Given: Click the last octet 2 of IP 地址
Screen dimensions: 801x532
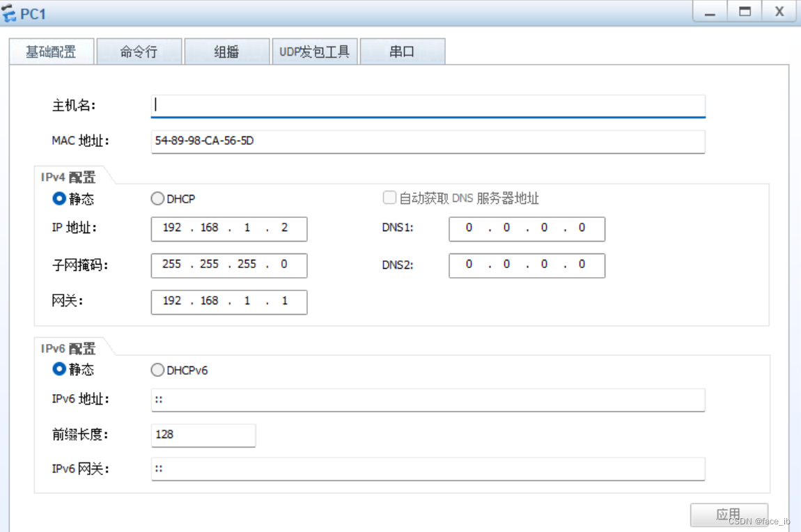Looking at the screenshot, I should [285, 228].
